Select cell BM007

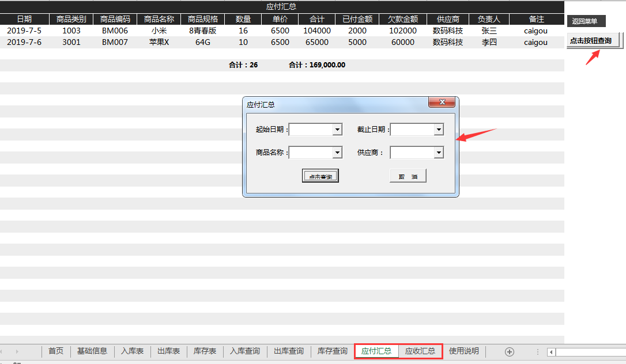pos(115,42)
